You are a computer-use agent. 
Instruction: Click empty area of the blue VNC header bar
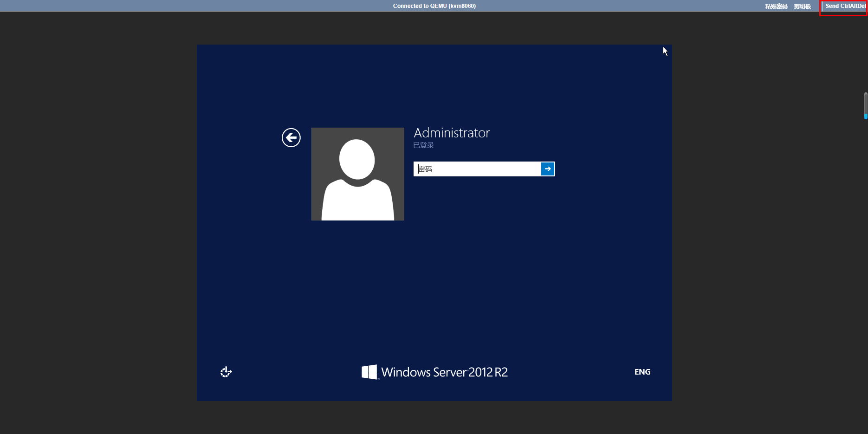(x=186, y=6)
